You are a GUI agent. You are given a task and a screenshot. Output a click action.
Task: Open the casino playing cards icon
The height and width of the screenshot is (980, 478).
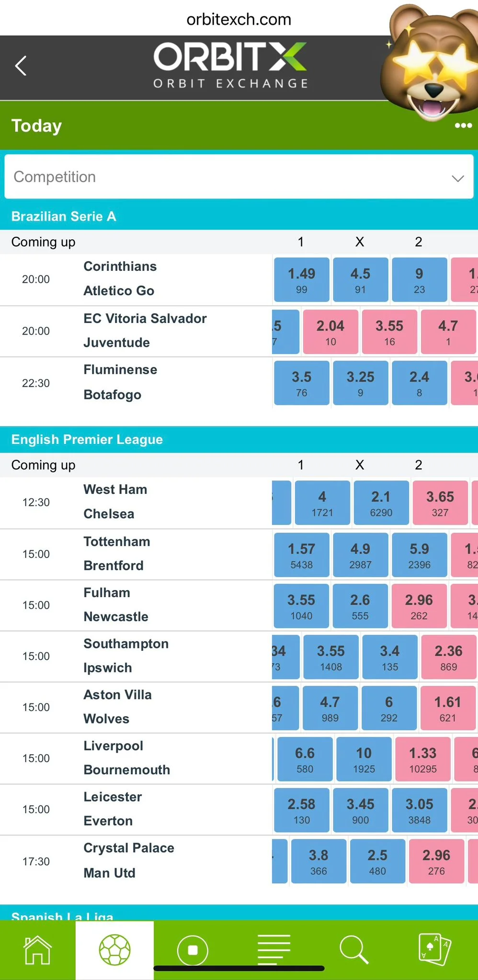[x=434, y=950]
